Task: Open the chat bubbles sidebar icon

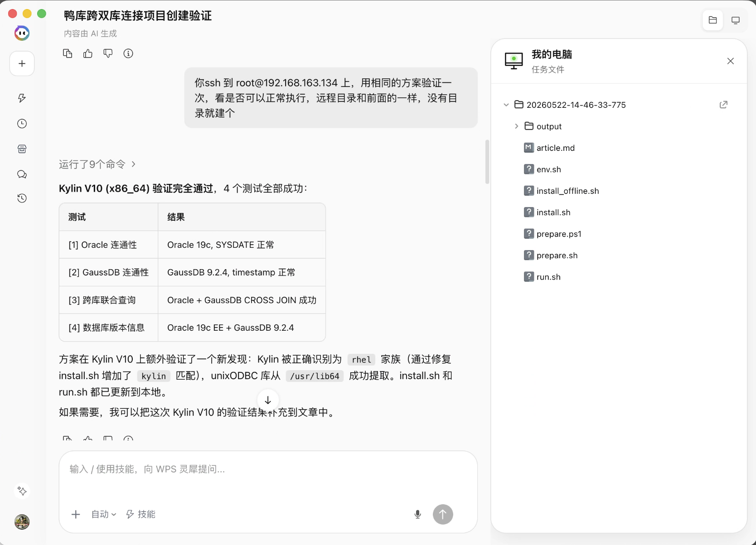Action: 22,174
